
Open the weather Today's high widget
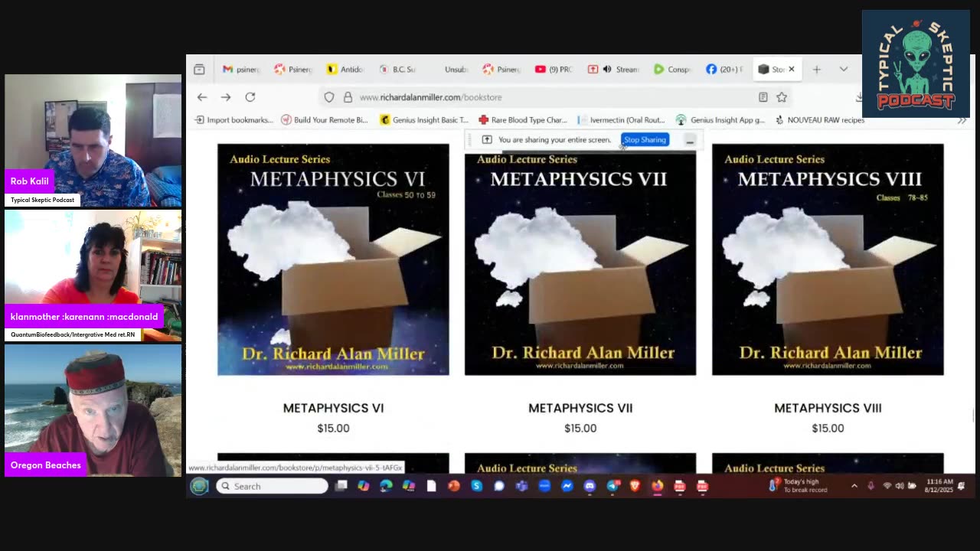point(798,486)
